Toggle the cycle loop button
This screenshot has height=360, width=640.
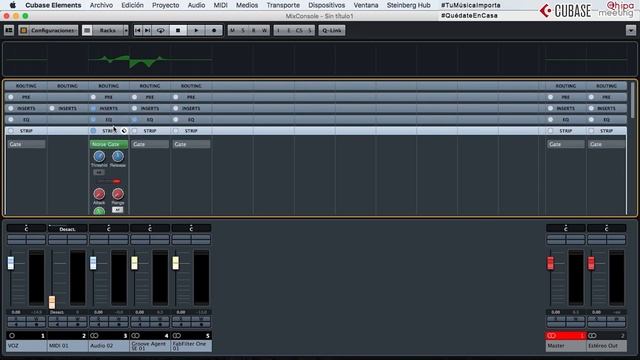tap(160, 30)
